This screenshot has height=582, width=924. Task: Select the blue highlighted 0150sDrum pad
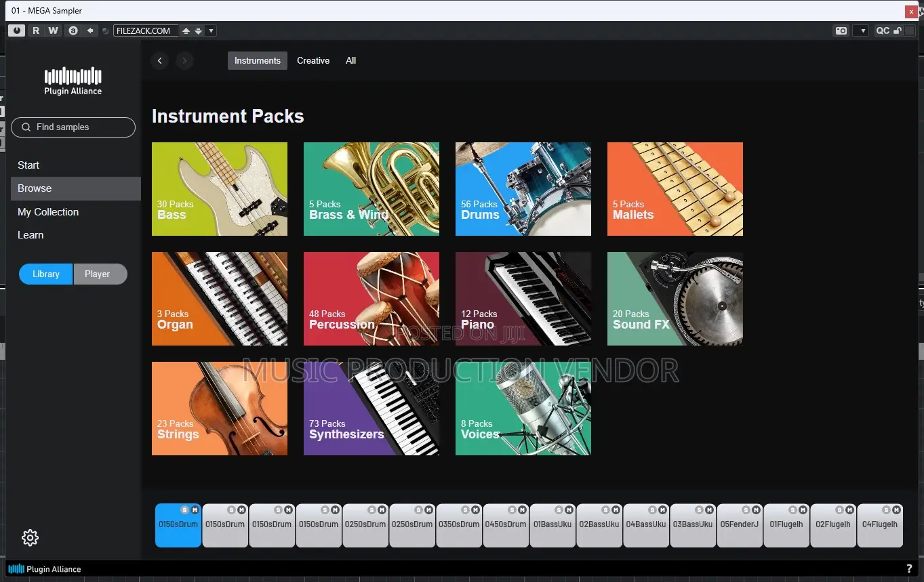point(178,526)
